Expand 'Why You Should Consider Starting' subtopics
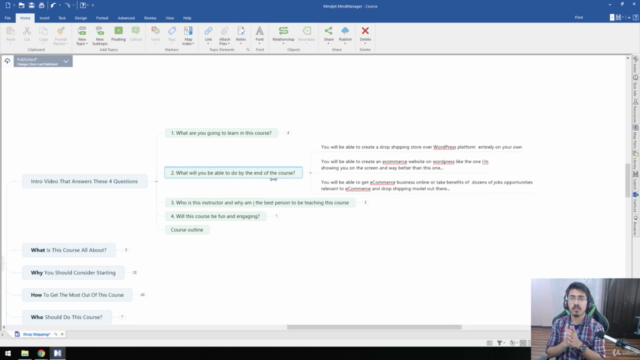This screenshot has width=640, height=360. pyautogui.click(x=134, y=273)
